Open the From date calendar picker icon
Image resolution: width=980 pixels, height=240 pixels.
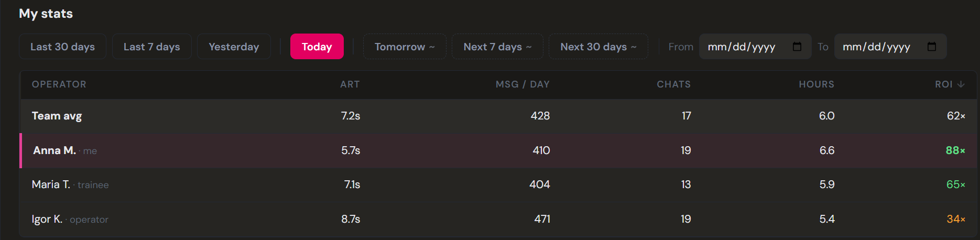797,47
